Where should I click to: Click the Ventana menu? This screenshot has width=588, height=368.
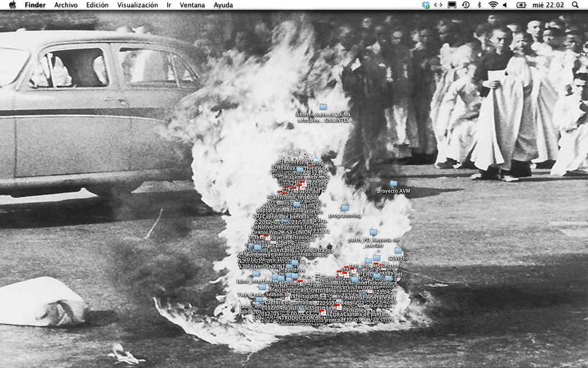tap(192, 5)
